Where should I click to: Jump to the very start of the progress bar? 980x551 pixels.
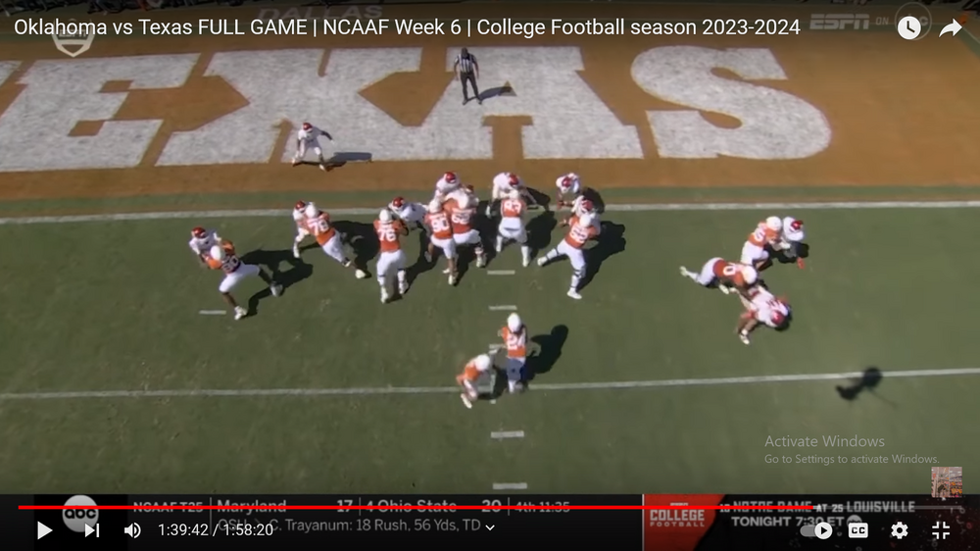[x=20, y=507]
